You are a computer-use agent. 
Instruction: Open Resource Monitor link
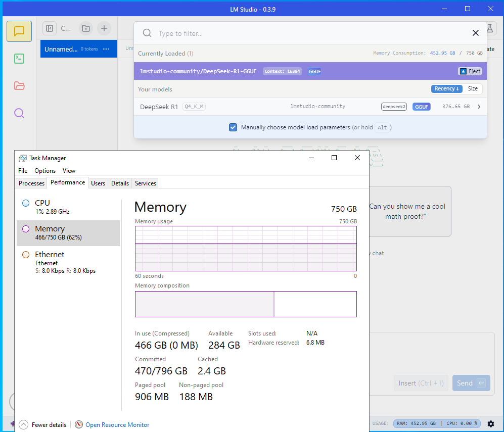pos(117,425)
